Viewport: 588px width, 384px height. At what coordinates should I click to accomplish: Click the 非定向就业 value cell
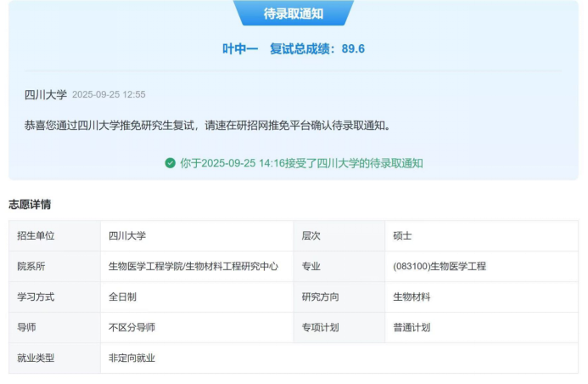click(339, 359)
